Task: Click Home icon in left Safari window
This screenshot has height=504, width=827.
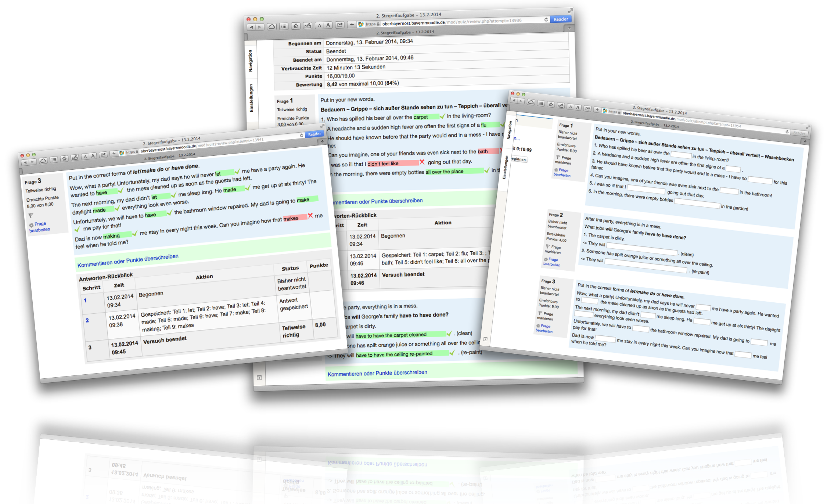Action: coord(64,159)
